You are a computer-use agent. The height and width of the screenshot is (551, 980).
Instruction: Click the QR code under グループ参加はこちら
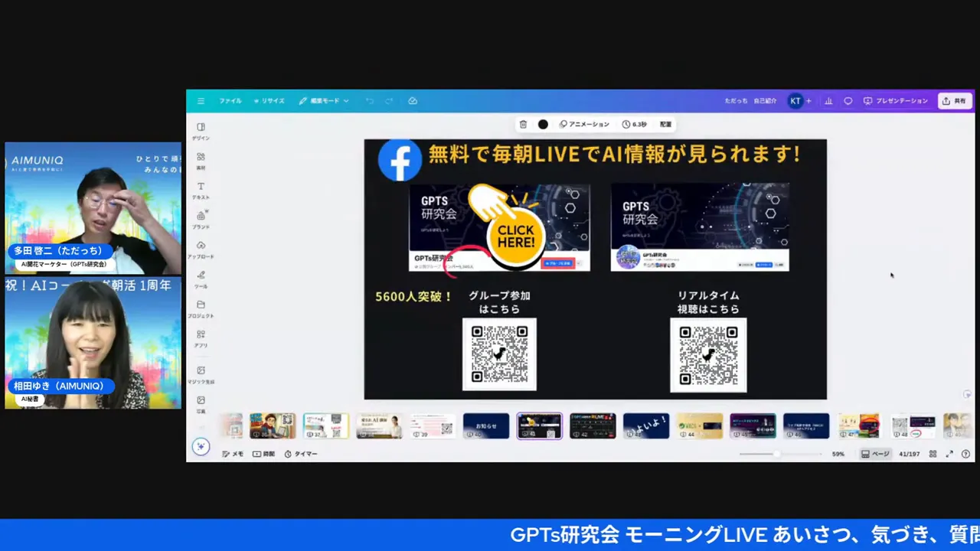(499, 354)
